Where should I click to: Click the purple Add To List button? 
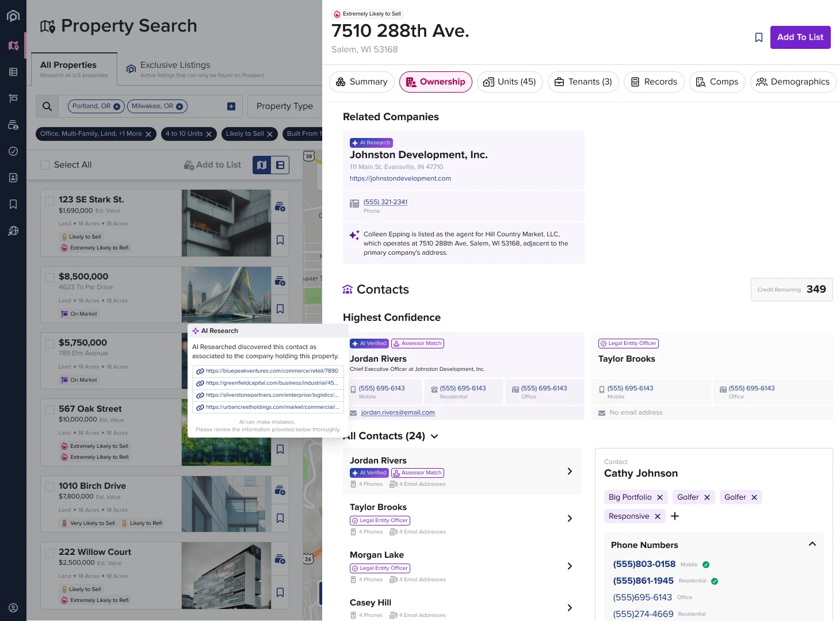(800, 37)
